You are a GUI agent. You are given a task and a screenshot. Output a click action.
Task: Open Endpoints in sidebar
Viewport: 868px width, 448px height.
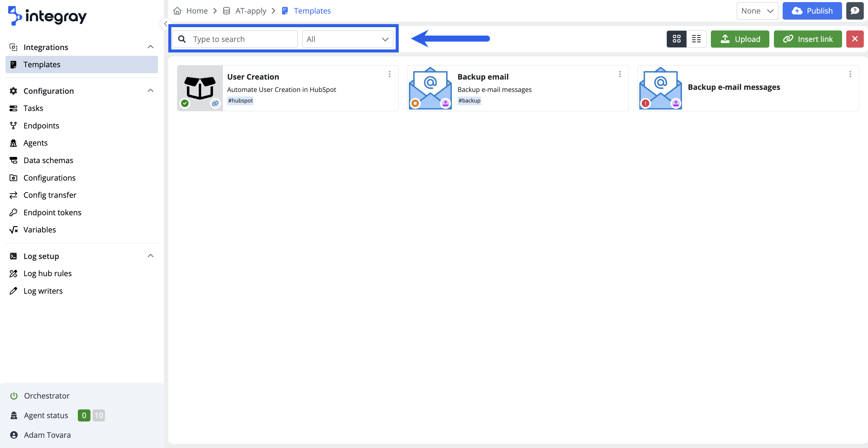coord(41,126)
